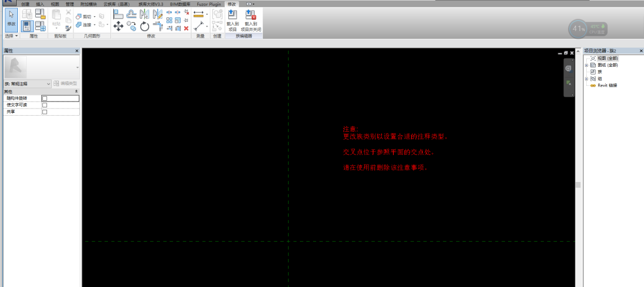Select the Array tool icon
644x287 pixels.
click(169, 20)
